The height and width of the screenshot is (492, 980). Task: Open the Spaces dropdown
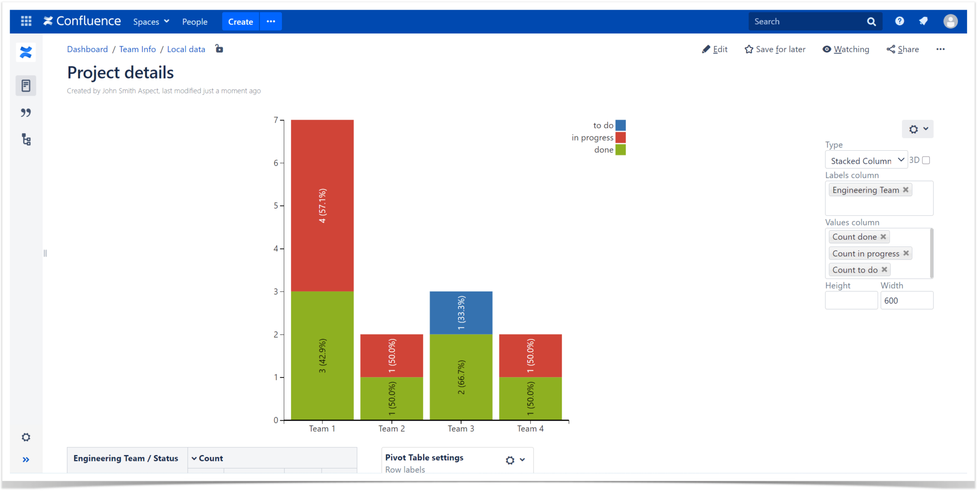pos(151,22)
